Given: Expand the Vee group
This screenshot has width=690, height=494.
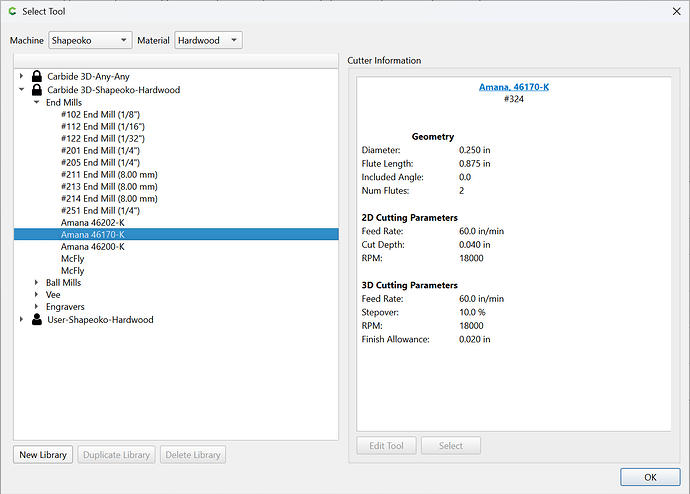Looking at the screenshot, I should point(37,294).
